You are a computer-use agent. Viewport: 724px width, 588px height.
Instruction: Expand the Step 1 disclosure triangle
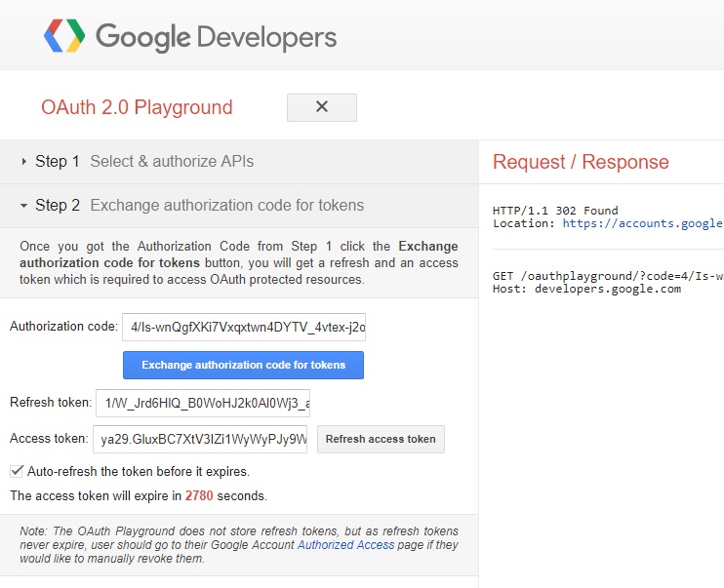[24, 162]
